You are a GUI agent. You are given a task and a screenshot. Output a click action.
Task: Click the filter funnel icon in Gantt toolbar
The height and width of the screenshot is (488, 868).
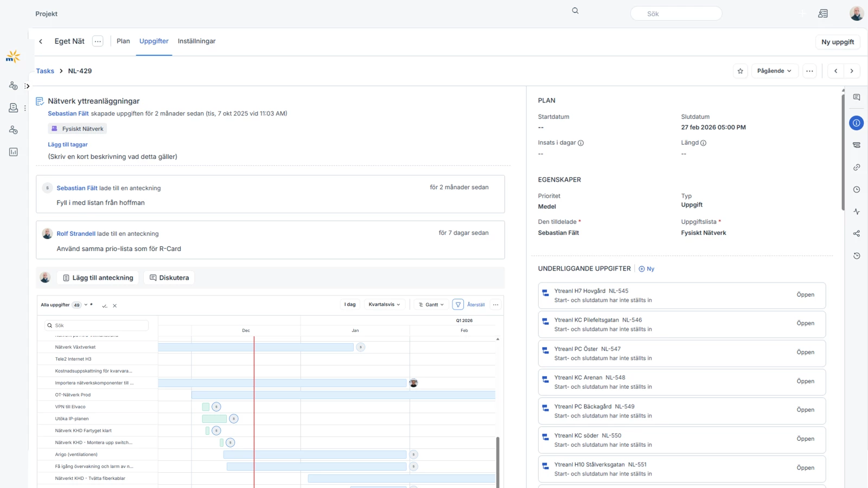pyautogui.click(x=458, y=305)
